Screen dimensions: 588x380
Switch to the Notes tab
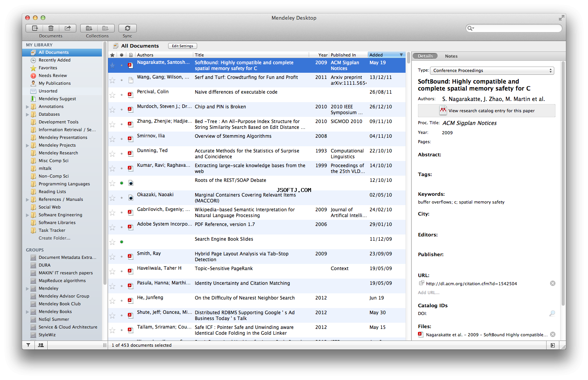pos(451,56)
